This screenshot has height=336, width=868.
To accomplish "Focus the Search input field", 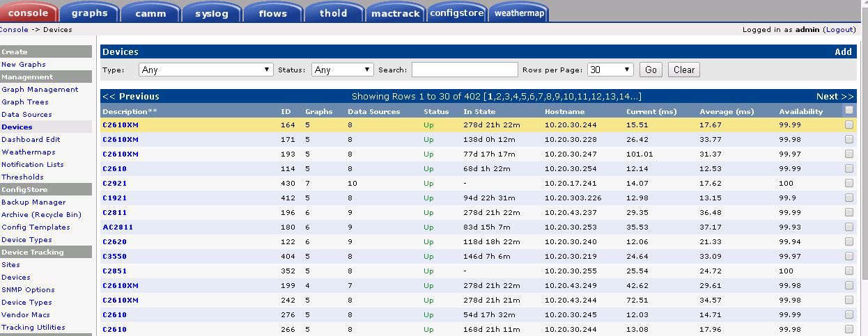I will click(465, 70).
